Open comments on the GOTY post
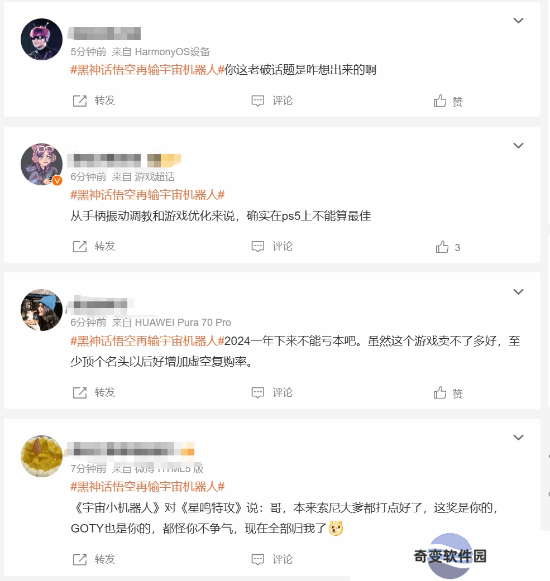This screenshot has width=550, height=581. coord(272,559)
